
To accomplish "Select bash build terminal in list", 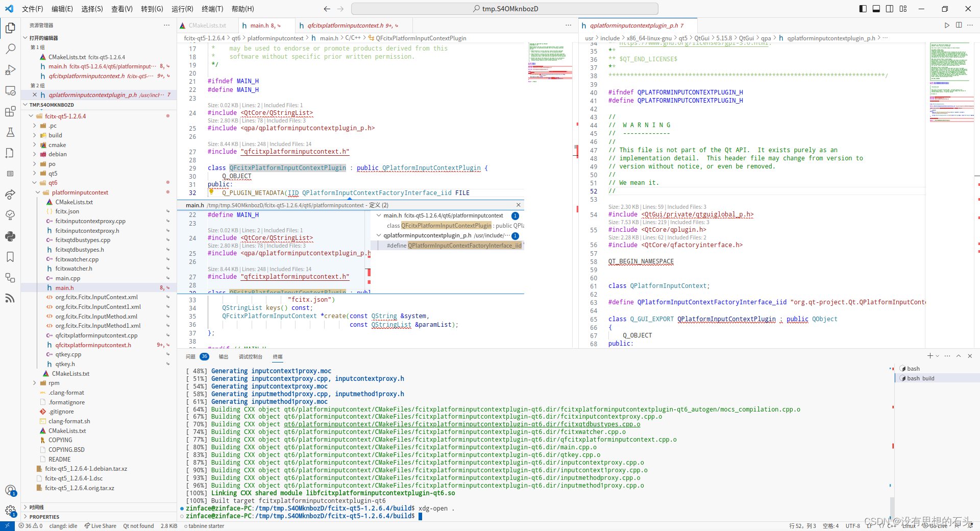I will [938, 378].
